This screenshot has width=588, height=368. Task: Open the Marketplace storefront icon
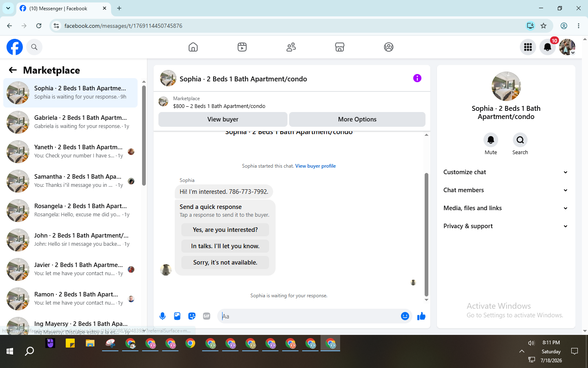(340, 47)
